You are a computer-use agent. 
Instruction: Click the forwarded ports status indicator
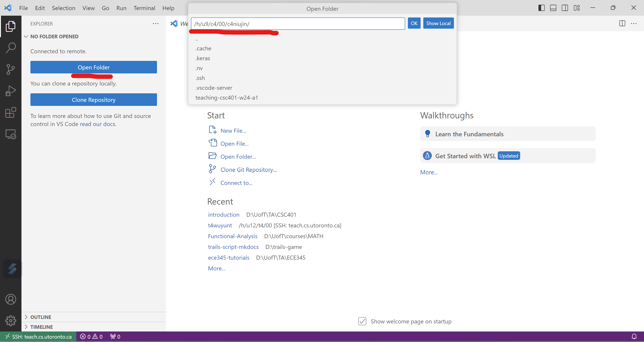click(x=115, y=336)
